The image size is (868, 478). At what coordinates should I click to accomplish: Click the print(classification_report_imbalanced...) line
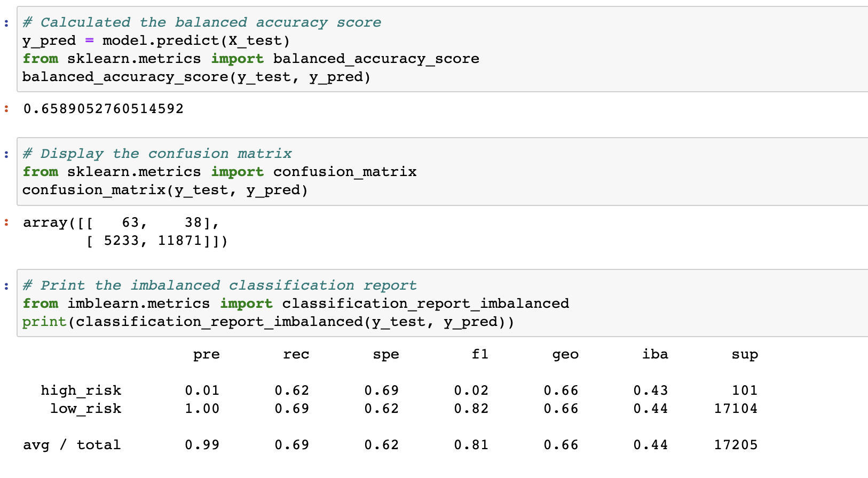(268, 322)
